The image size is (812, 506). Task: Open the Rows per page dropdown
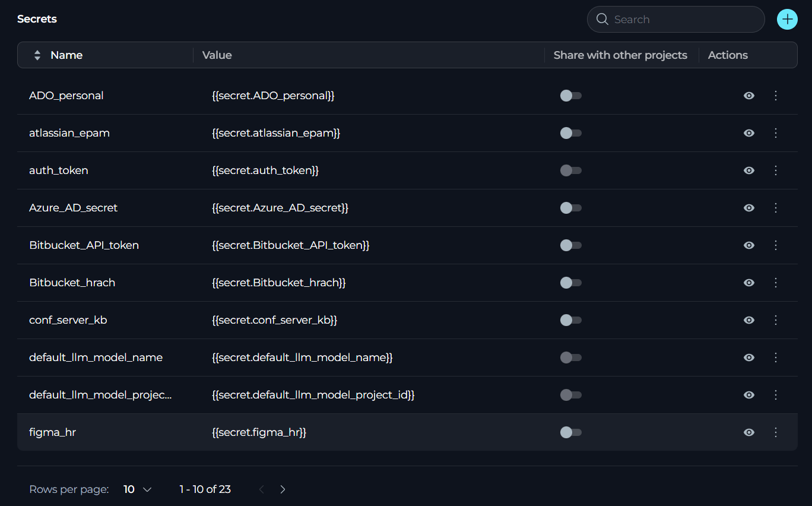point(138,489)
